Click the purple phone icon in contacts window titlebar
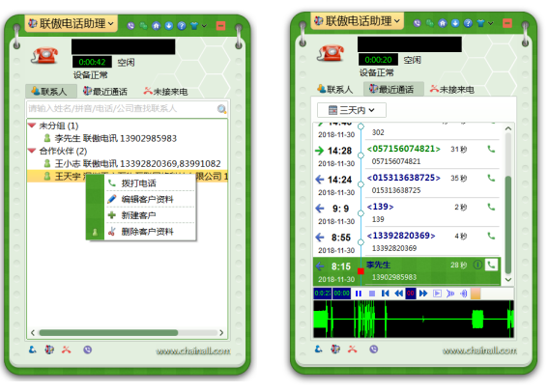Viewport: 549px width, 392px height. pyautogui.click(x=130, y=25)
